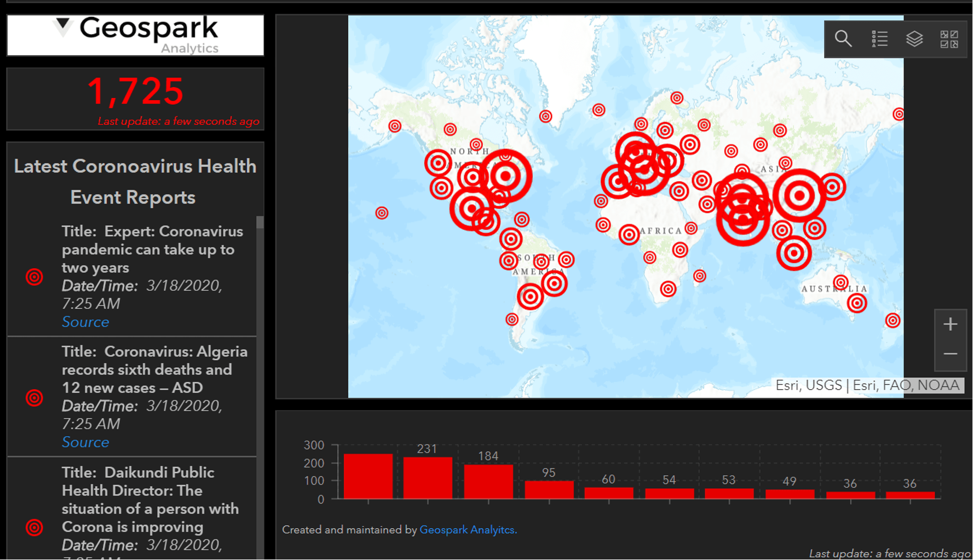The image size is (973, 560).
Task: Enter fullscreen view of the map
Action: [x=949, y=39]
